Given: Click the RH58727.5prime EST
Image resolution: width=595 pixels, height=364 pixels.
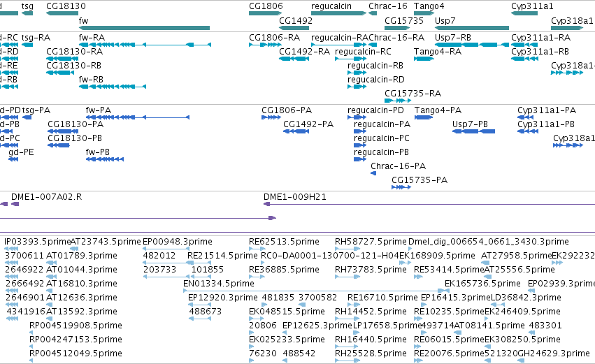Looking at the screenshot, I should click(347, 249).
